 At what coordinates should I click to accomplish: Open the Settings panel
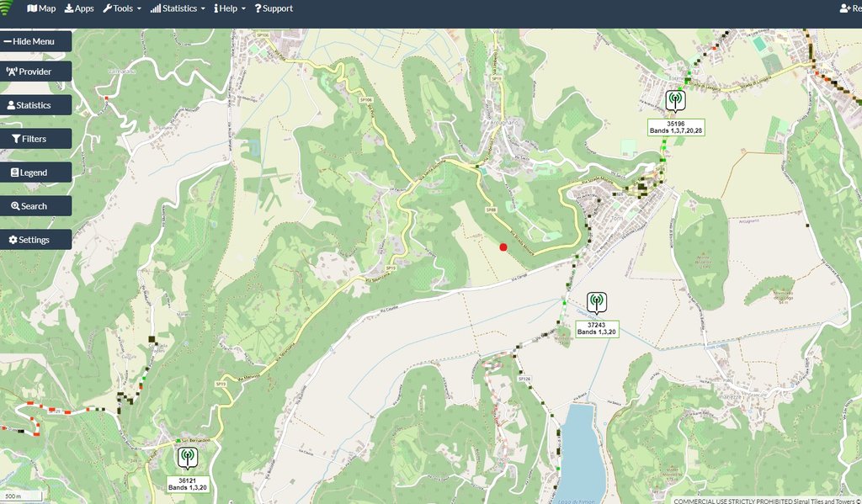click(35, 240)
